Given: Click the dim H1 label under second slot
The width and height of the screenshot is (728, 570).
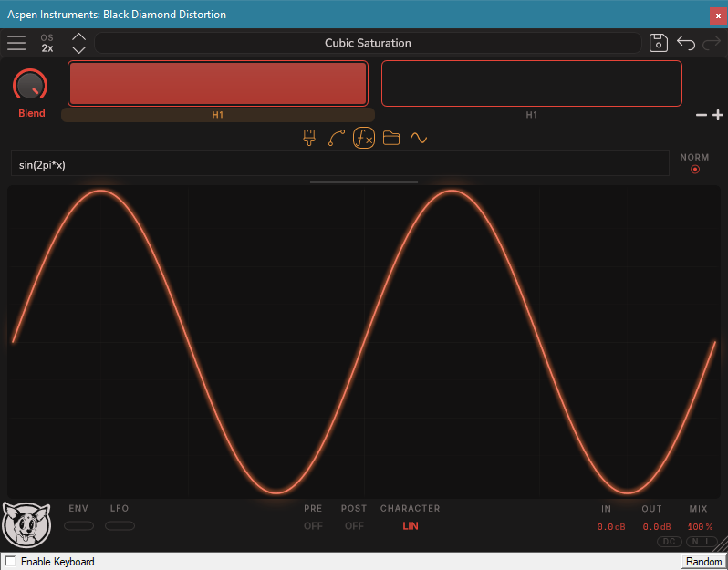Looking at the screenshot, I should pyautogui.click(x=532, y=115).
